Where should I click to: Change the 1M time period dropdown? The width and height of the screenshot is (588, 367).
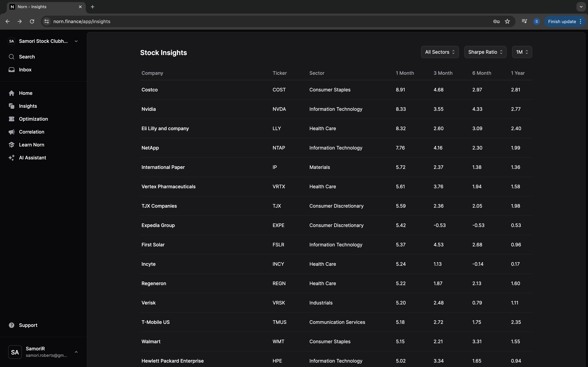[522, 52]
